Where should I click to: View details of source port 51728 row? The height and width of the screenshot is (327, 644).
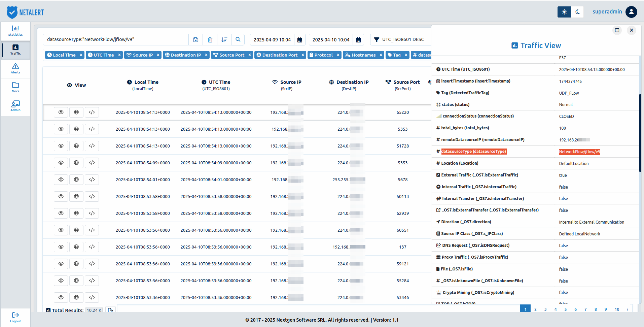coord(61,146)
